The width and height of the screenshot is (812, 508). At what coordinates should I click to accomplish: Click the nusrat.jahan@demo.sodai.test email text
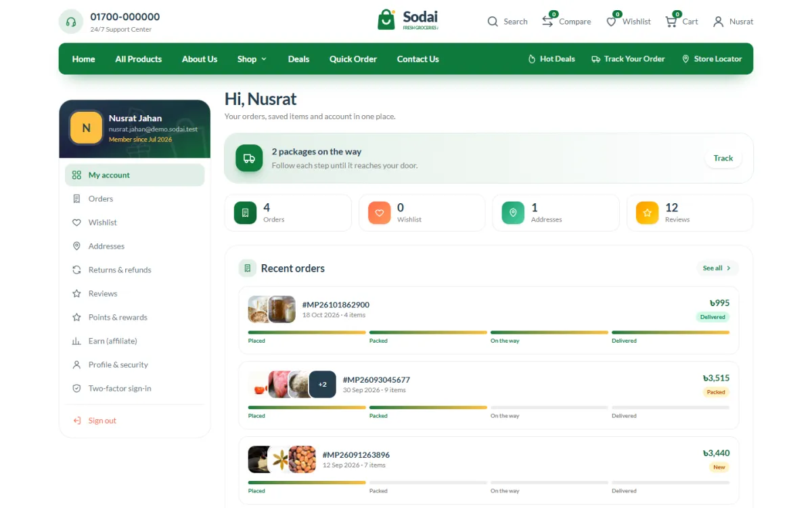[x=153, y=129]
